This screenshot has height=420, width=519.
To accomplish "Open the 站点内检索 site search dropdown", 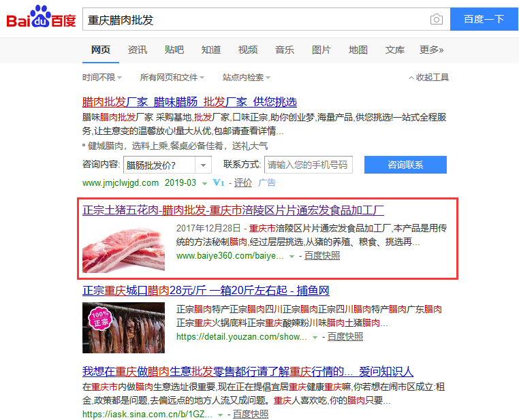I will (x=247, y=78).
